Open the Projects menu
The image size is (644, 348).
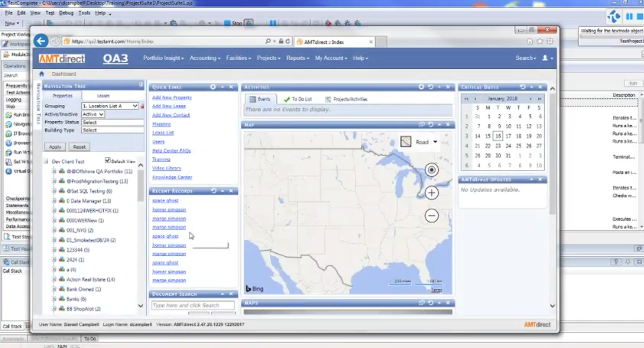click(x=268, y=58)
